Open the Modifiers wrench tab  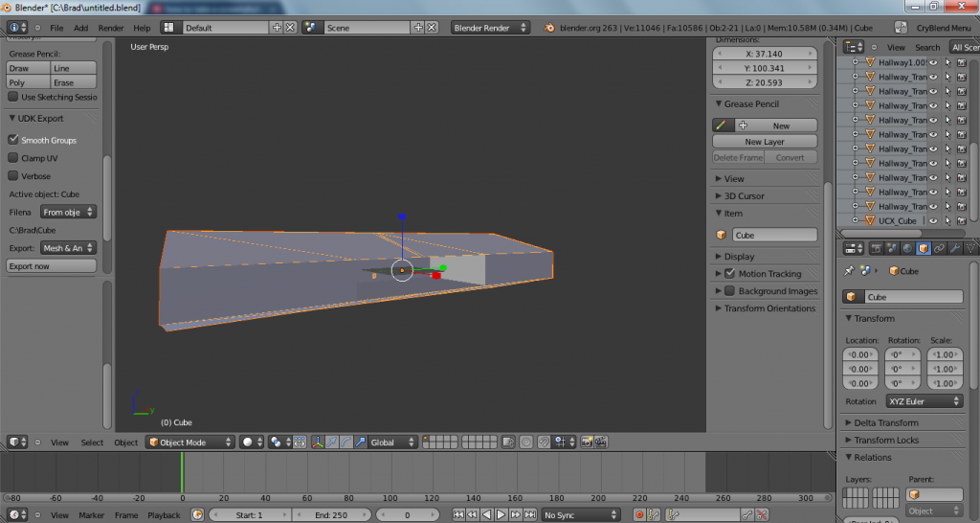(954, 248)
